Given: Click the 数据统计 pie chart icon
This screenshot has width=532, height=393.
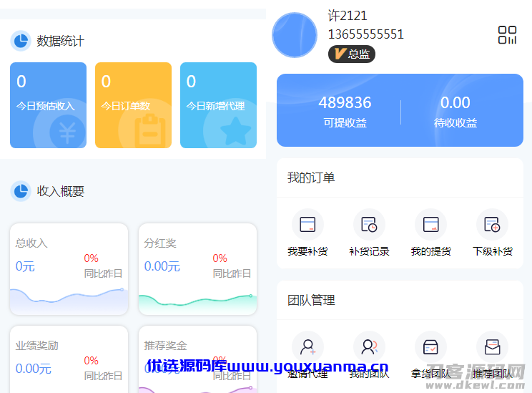Looking at the screenshot, I should [x=21, y=41].
